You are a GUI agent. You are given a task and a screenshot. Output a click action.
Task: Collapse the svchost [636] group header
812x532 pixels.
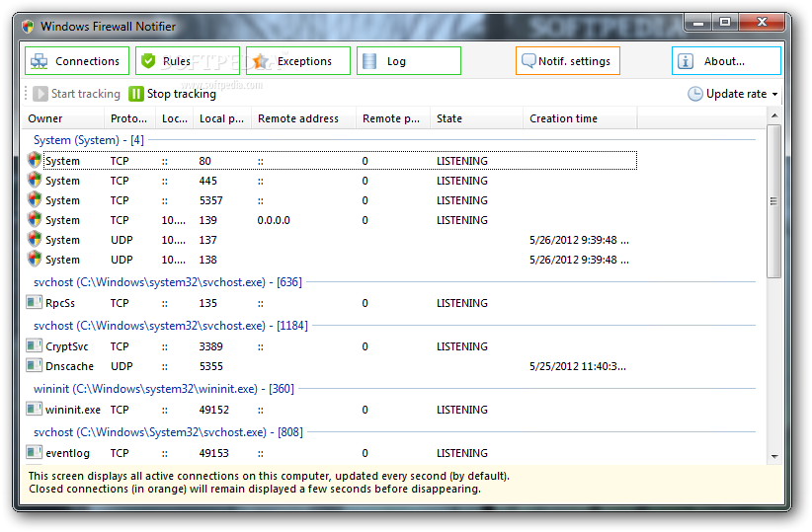[x=168, y=282]
